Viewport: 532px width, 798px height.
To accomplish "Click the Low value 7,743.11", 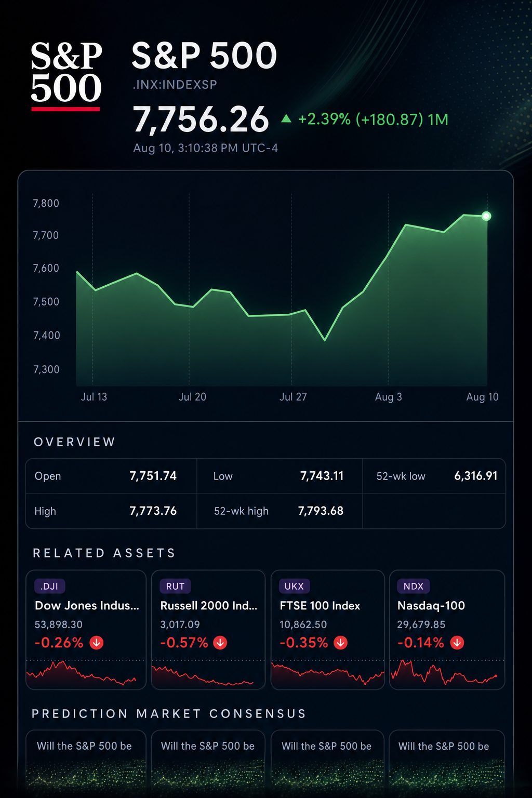I will (322, 476).
